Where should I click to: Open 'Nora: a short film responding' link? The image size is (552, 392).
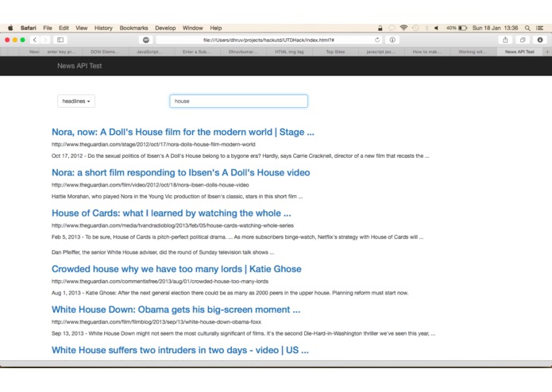click(x=180, y=173)
